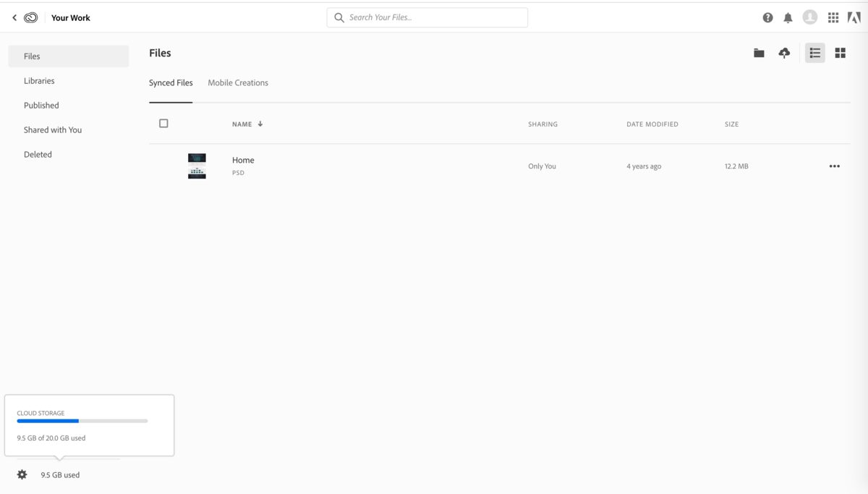
Task: Click the Creative Cloud logo icon
Action: (x=30, y=17)
